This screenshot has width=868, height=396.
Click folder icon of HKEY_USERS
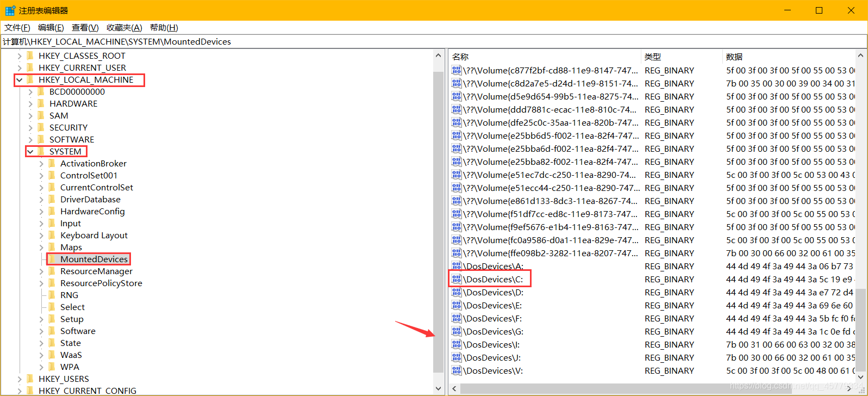click(30, 379)
